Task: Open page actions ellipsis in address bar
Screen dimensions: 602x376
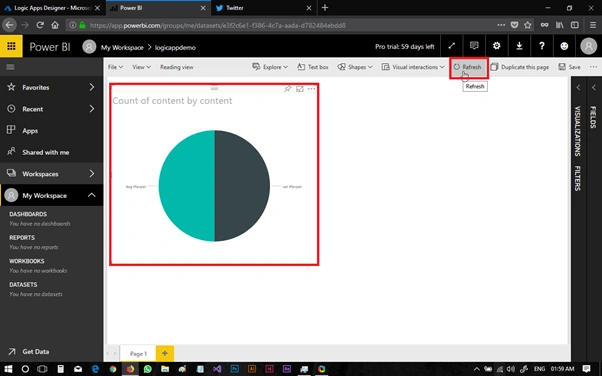Action: tap(501, 25)
